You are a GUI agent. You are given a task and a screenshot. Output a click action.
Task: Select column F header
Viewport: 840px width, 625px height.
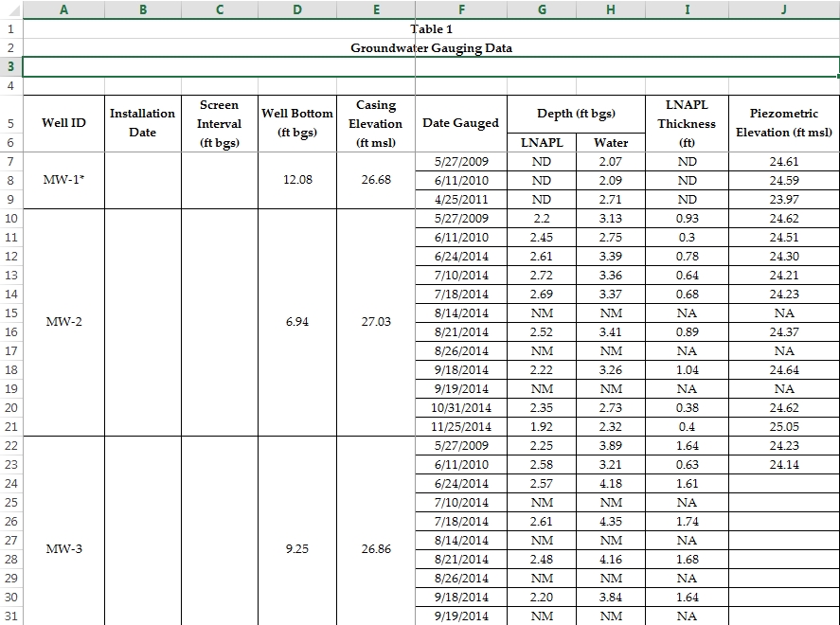click(x=461, y=9)
